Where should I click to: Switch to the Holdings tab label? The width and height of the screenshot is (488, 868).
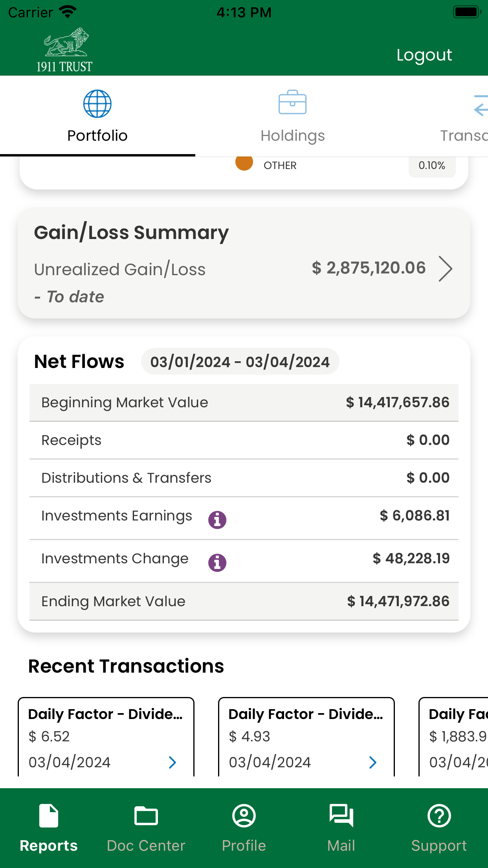pyautogui.click(x=293, y=136)
